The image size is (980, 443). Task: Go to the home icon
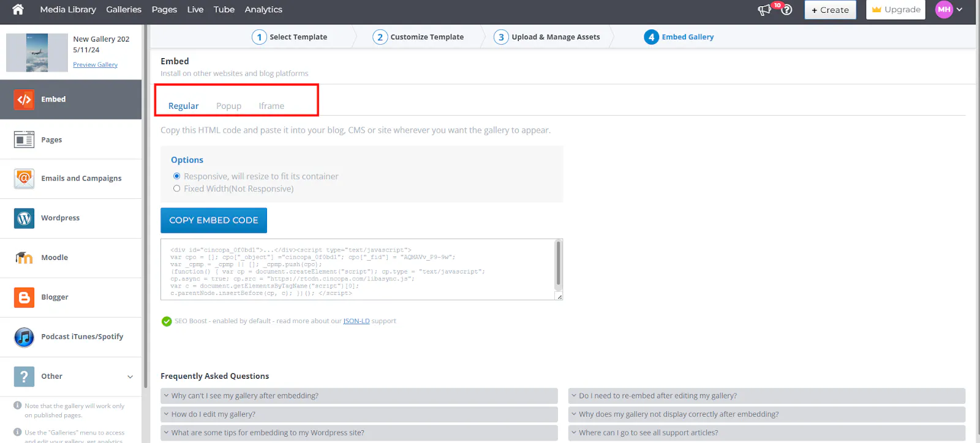[18, 9]
